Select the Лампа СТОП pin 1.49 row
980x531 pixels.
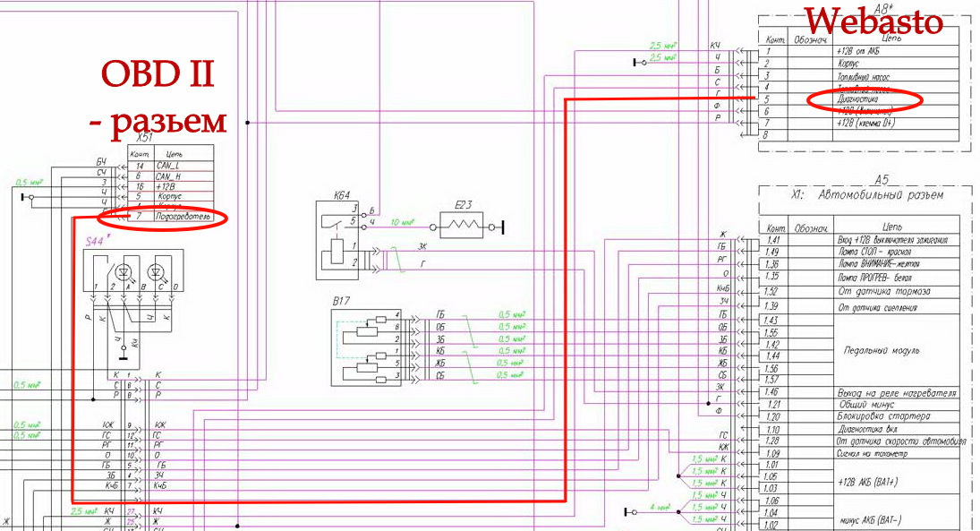[859, 252]
